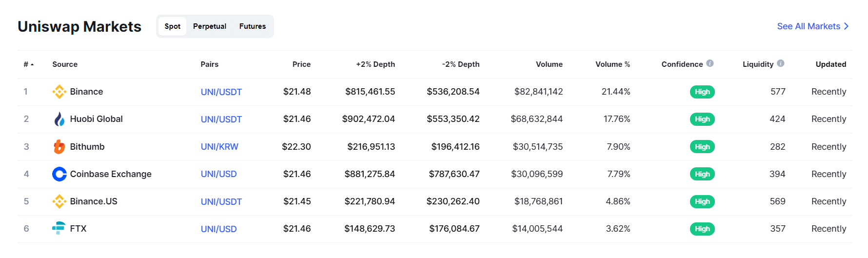Screen dimensions: 868x258
Task: Open Coinbase Exchange UNI/USD pair link
Action: (219, 174)
